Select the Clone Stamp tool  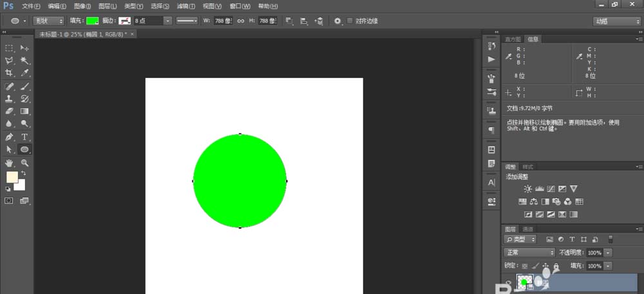point(10,99)
